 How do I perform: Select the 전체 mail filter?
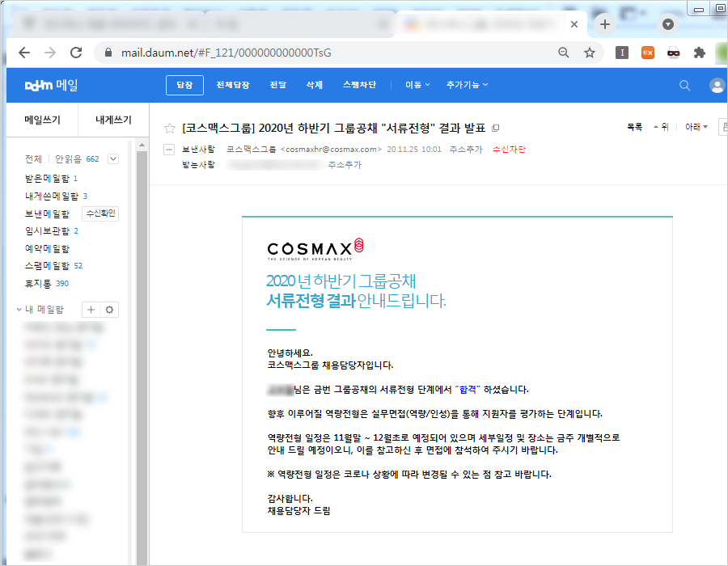33,159
